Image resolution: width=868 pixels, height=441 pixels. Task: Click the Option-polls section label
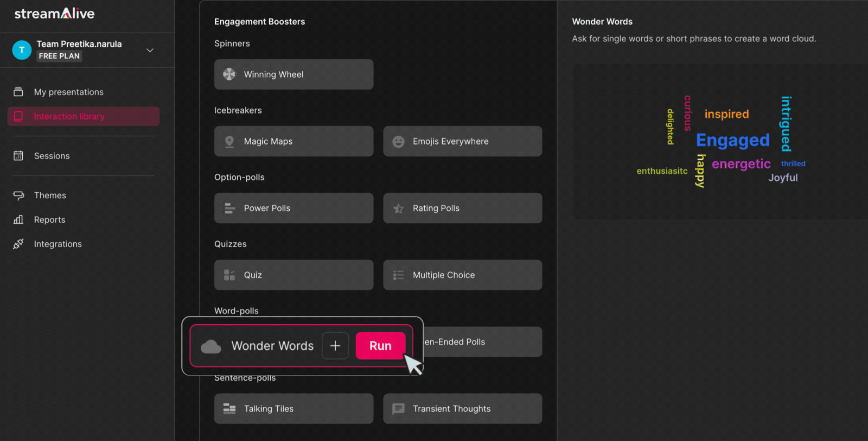pos(239,177)
